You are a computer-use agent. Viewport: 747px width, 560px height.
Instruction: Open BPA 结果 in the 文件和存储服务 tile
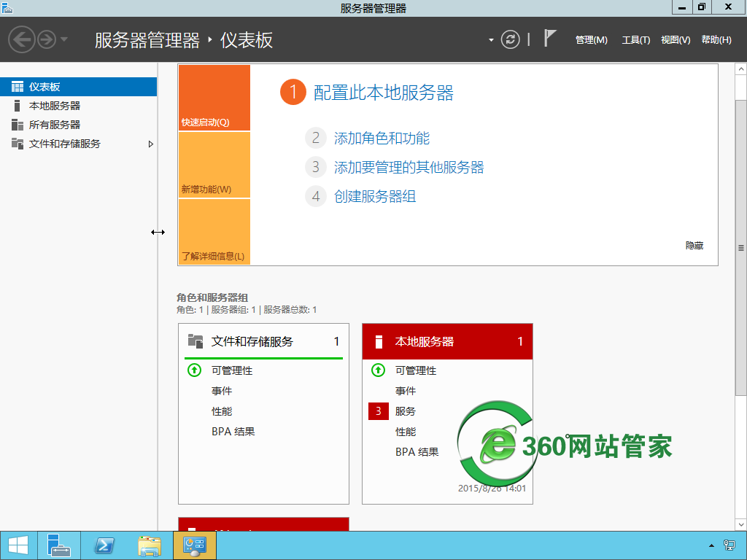coord(233,432)
